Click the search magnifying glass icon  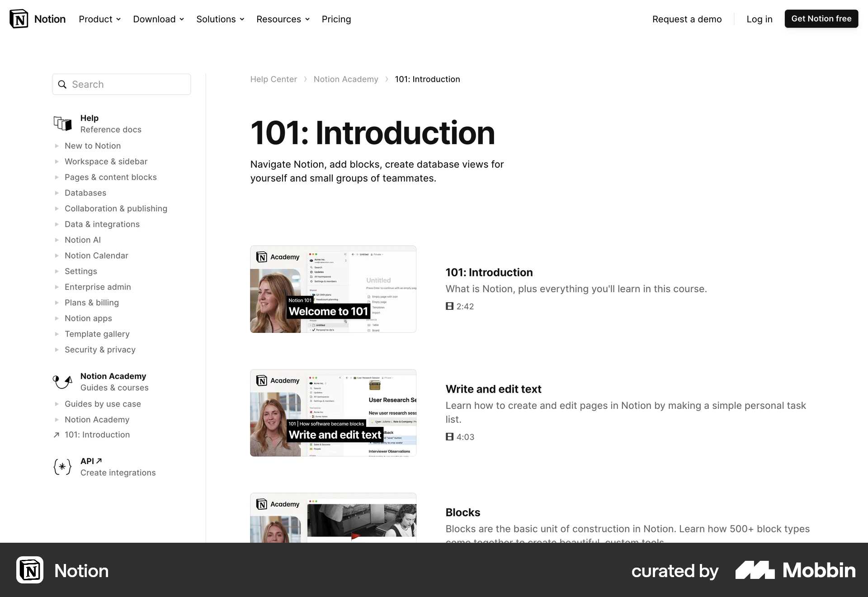click(62, 84)
